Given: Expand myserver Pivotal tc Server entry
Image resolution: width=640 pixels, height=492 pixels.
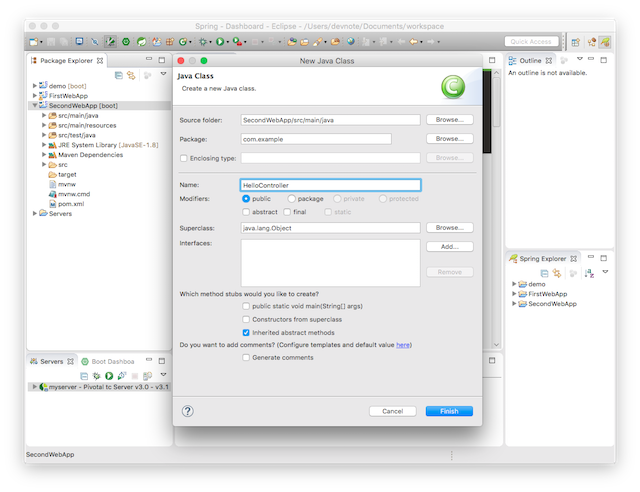Looking at the screenshot, I should pyautogui.click(x=35, y=386).
